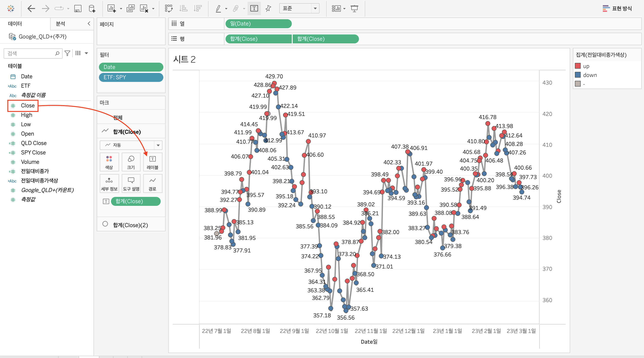Click the first 합계(Close) rows pill
644x358 pixels.
(258, 39)
